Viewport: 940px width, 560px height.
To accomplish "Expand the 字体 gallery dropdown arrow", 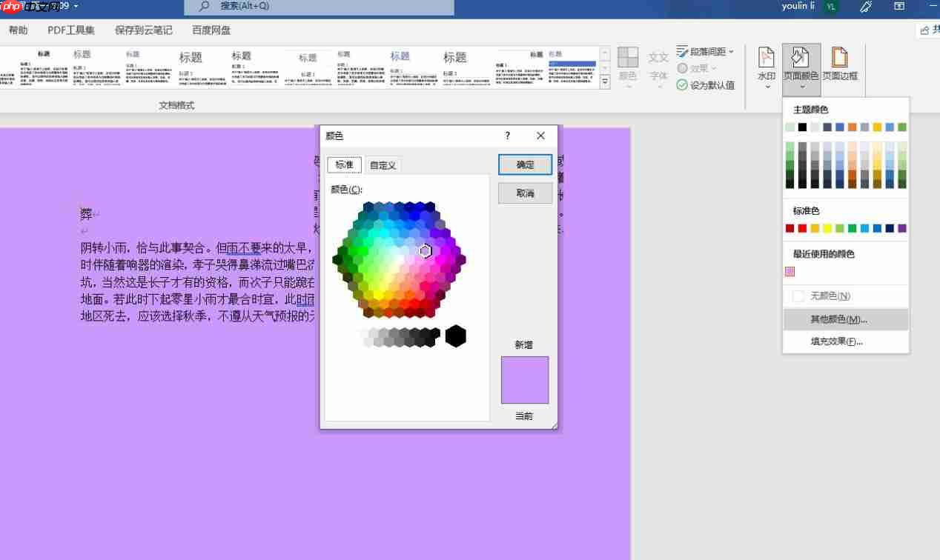I will (x=659, y=87).
